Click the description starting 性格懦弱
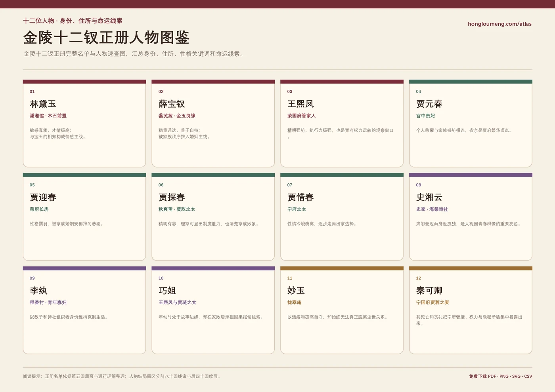555x392 pixels. point(67,224)
